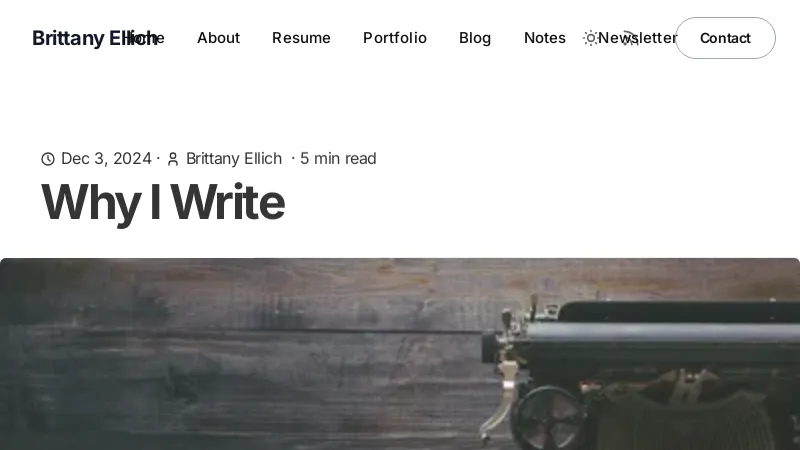This screenshot has width=800, height=450.
Task: Open author Brittany Ellich byline link
Action: pyautogui.click(x=234, y=159)
